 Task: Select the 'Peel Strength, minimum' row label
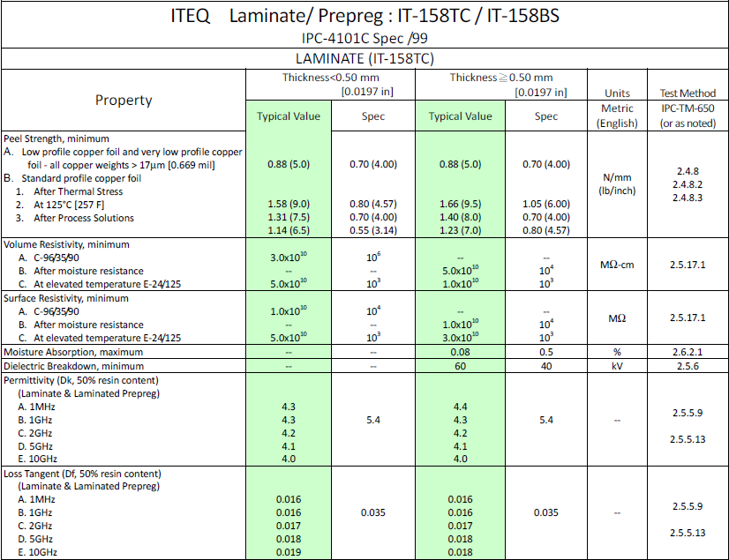point(56,139)
